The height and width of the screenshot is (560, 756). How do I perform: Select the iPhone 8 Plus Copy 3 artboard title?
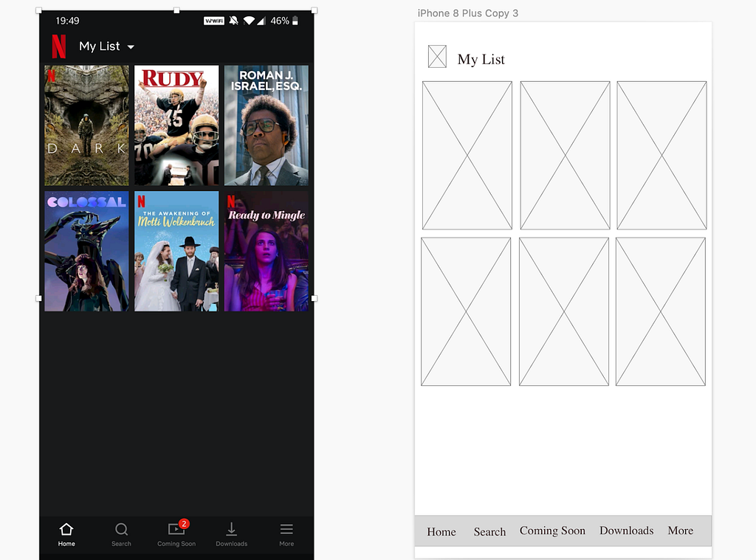point(467,13)
